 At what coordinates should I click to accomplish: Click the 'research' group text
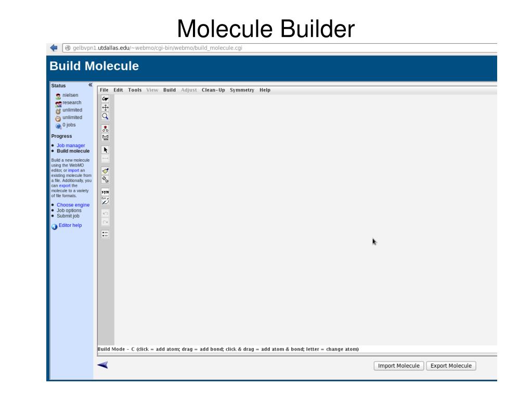tap(72, 102)
